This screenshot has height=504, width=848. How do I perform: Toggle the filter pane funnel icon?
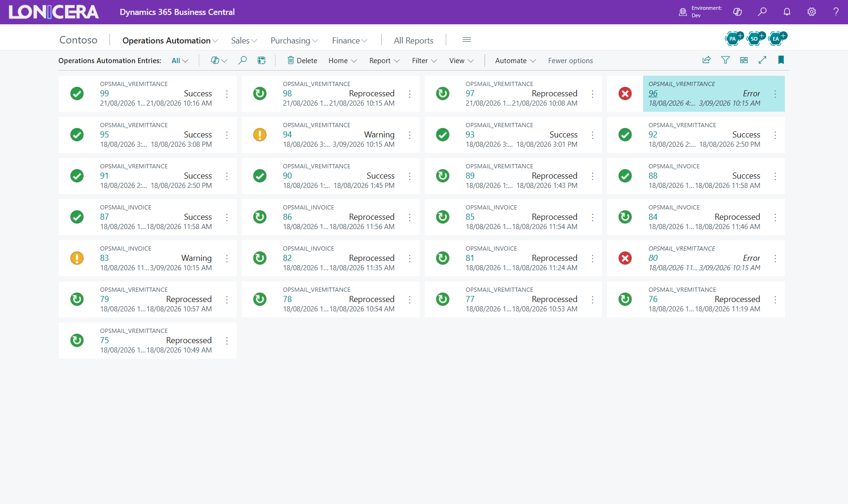click(x=725, y=60)
